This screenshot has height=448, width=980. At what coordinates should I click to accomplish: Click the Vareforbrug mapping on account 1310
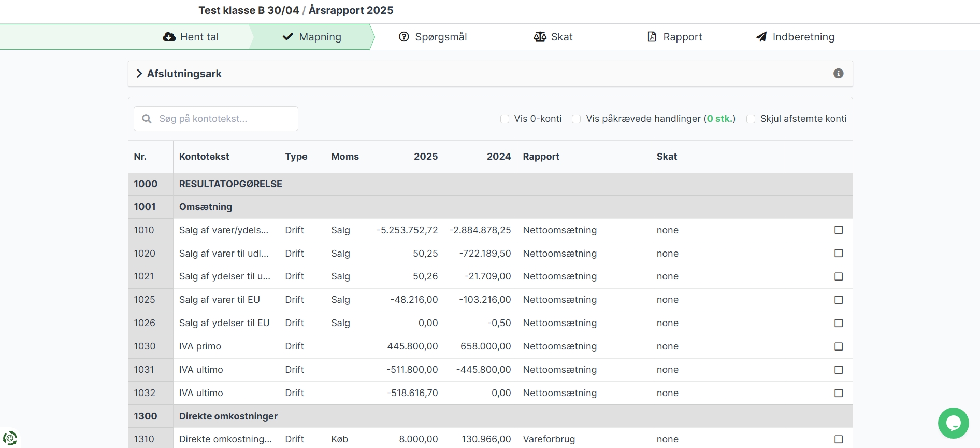(549, 439)
